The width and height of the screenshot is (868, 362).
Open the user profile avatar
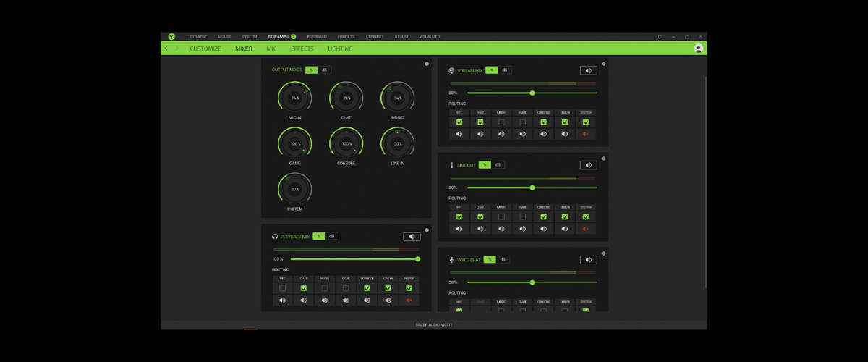(x=698, y=49)
